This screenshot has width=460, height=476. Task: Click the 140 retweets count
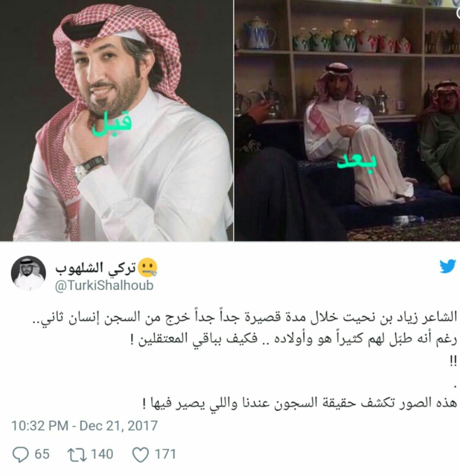point(102,454)
